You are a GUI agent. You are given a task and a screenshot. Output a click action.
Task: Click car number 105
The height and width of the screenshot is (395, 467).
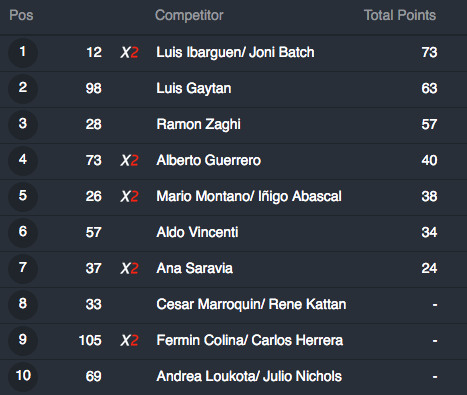tap(90, 341)
